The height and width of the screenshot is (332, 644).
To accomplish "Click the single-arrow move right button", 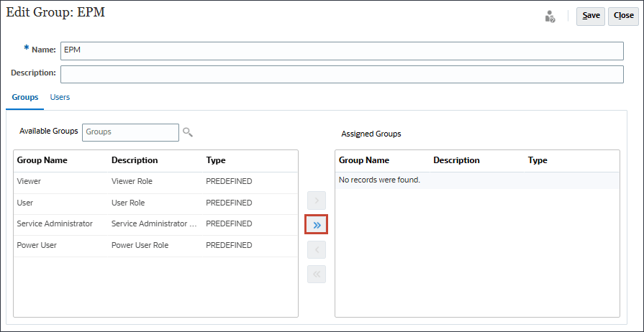I will coord(317,200).
